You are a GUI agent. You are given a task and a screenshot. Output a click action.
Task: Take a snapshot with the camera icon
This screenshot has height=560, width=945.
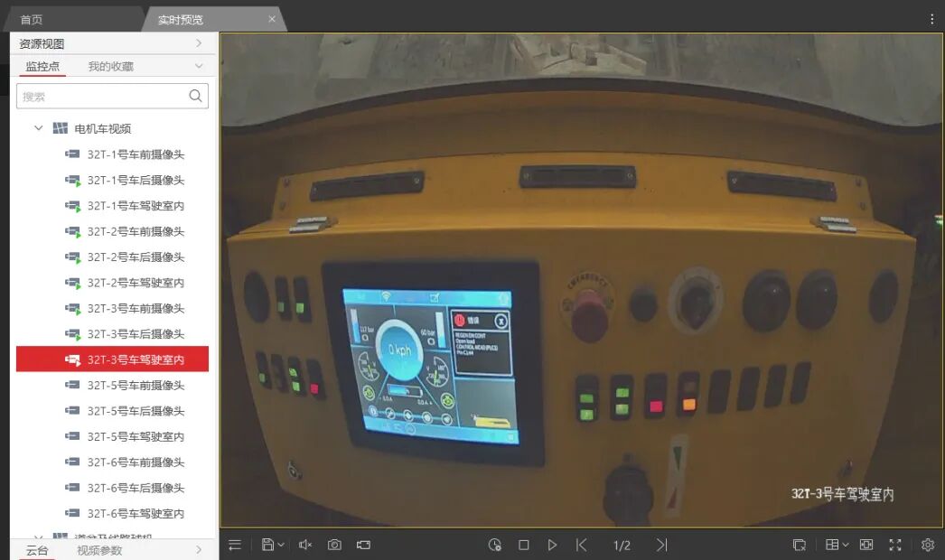pyautogui.click(x=334, y=545)
